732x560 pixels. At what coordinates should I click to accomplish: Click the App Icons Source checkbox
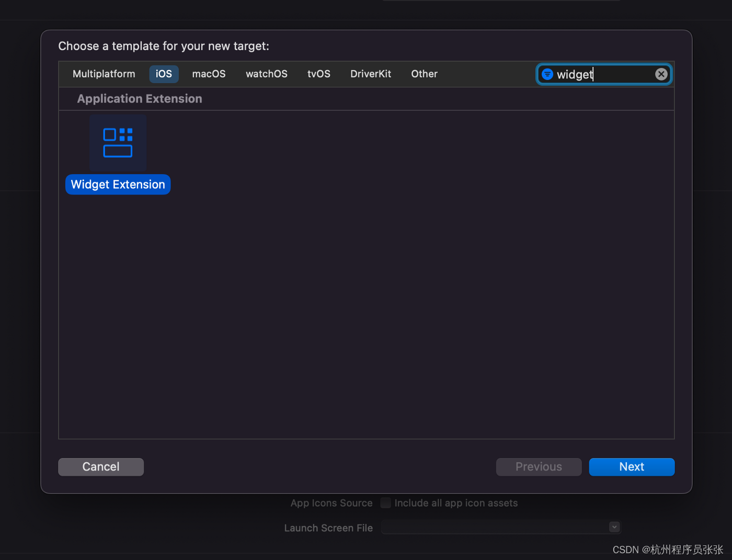385,502
